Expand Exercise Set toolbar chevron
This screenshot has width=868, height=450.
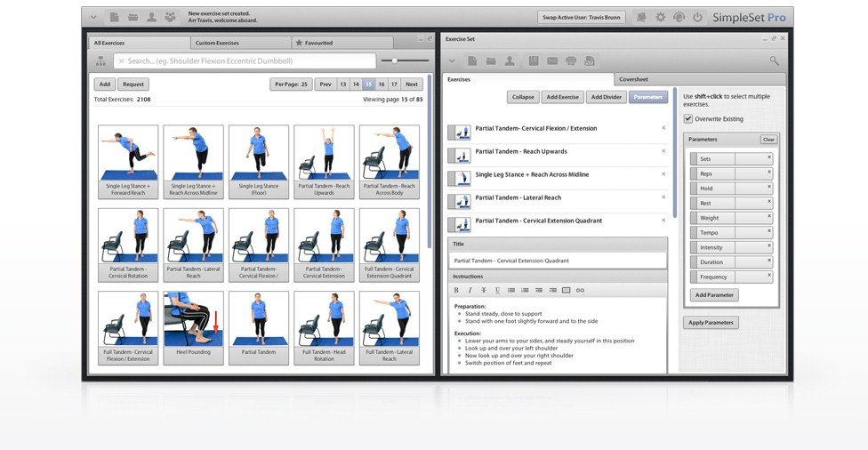coord(452,60)
